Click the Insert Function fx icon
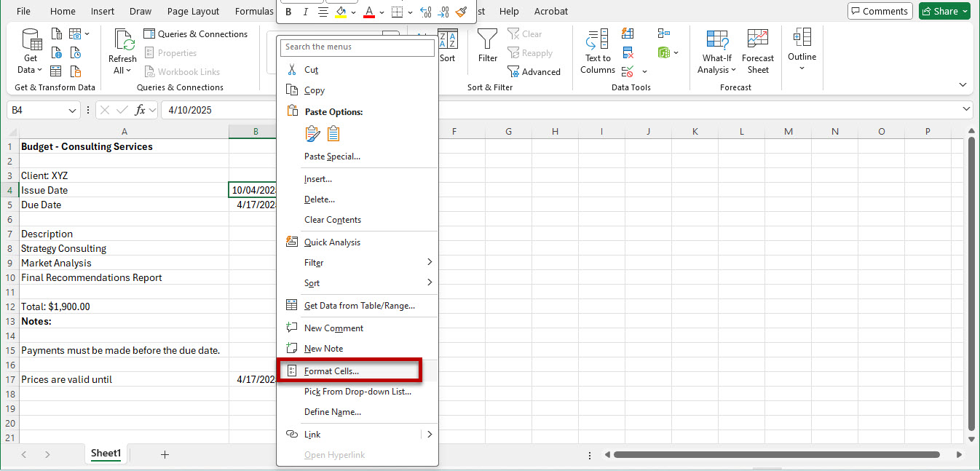 pos(141,110)
